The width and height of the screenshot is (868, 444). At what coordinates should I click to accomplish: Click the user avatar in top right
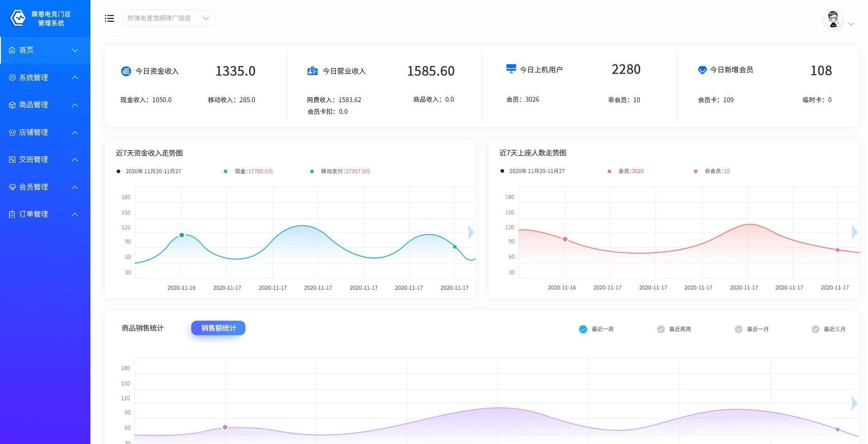833,19
